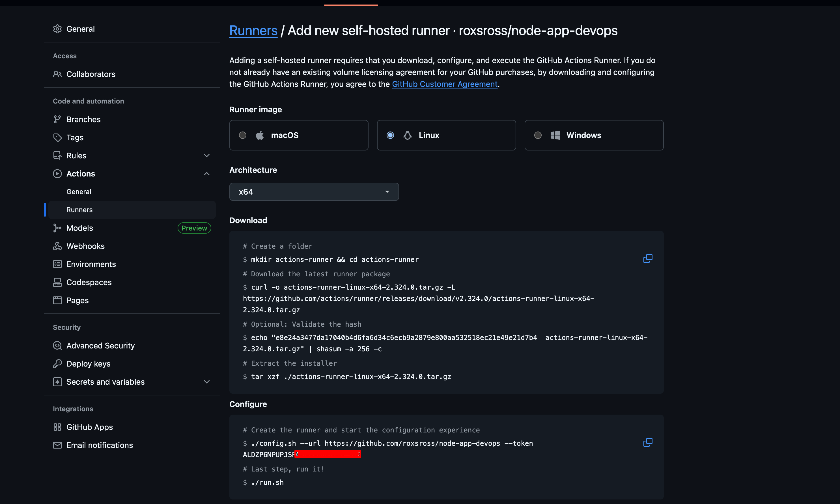Open Pages settings
Image resolution: width=840 pixels, height=504 pixels.
pos(132,300)
